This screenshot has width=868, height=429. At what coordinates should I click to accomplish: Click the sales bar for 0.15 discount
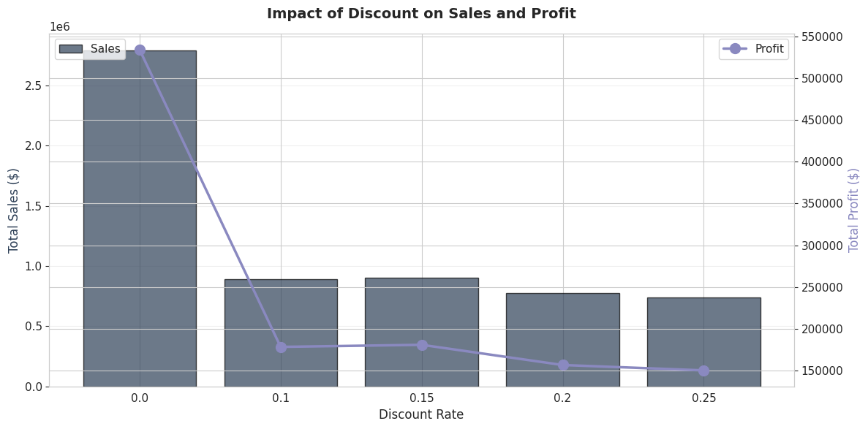point(422,332)
